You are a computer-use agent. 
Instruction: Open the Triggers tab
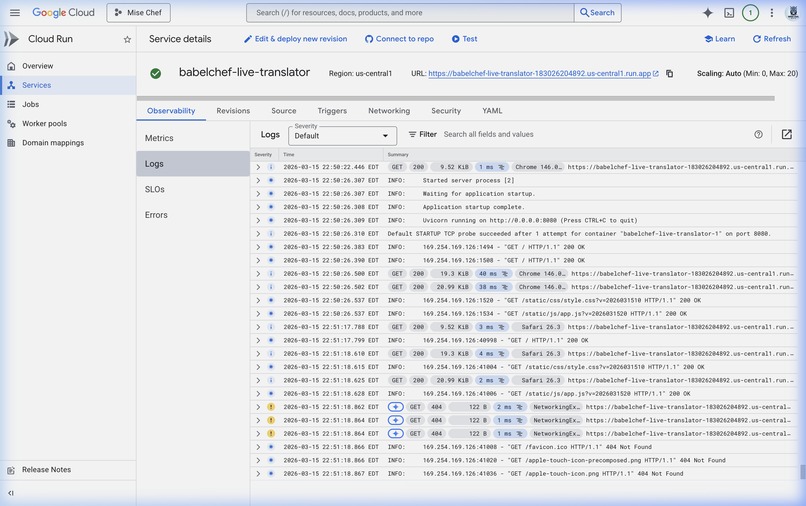pos(332,111)
